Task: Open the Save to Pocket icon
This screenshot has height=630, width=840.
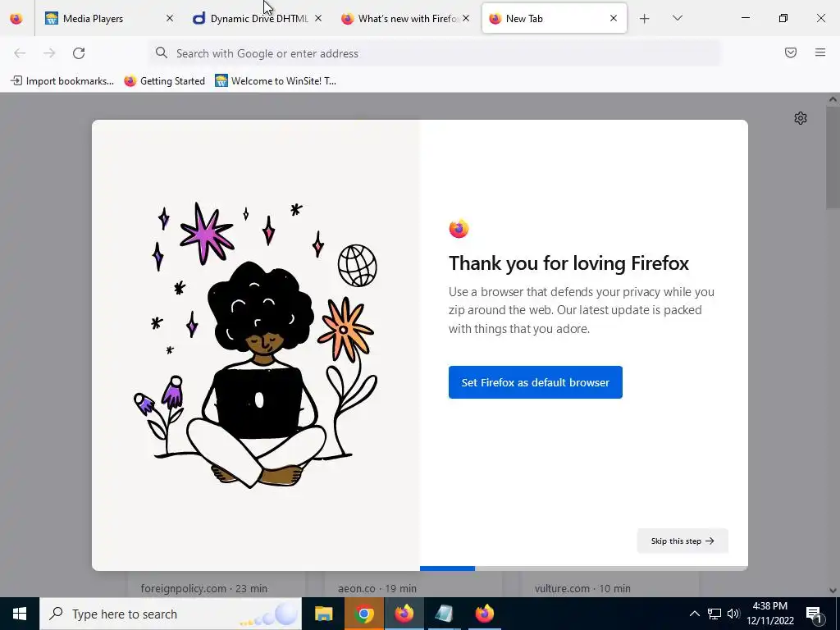Action: point(790,52)
